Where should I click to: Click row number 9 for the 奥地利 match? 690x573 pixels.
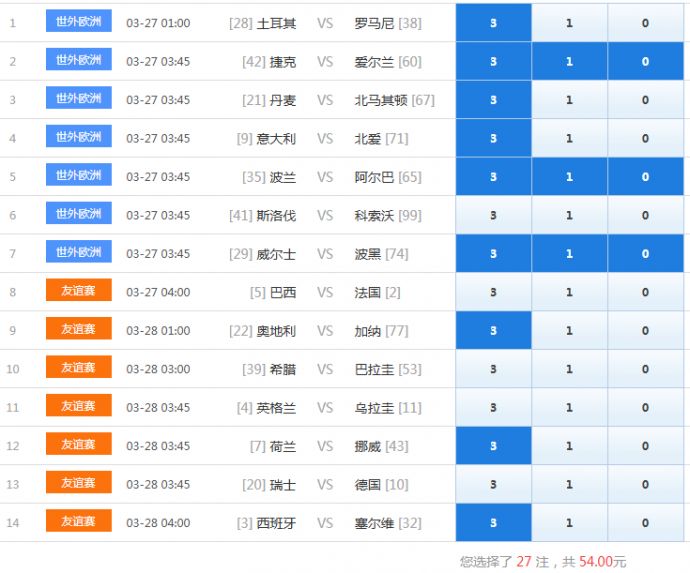tap(13, 331)
